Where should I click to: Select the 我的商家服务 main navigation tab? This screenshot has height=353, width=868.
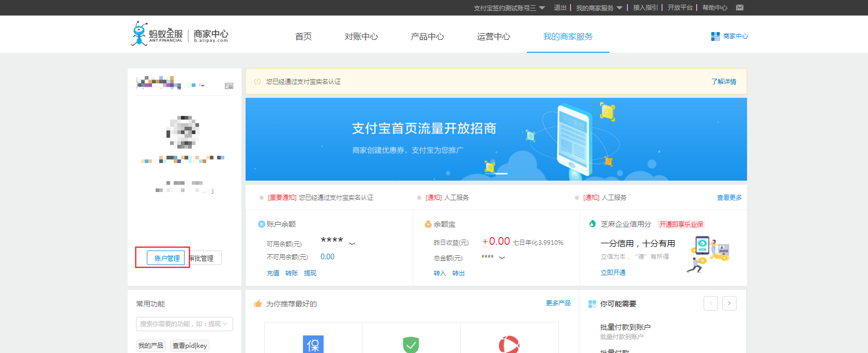[568, 37]
